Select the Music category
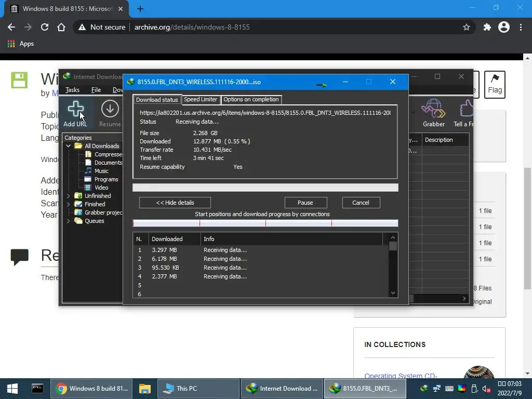The image size is (532, 399). pos(96,171)
